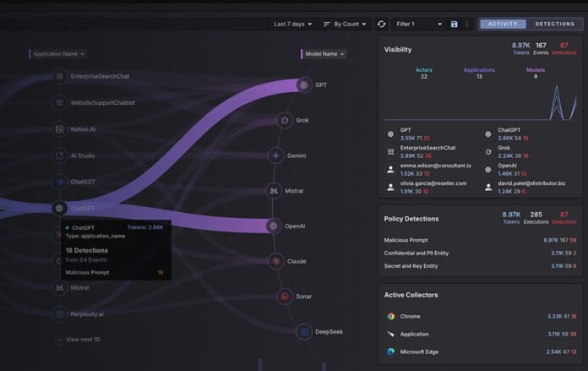Viewport: 588px width, 371px height.
Task: Click the Chrome collector icon
Action: point(391,316)
